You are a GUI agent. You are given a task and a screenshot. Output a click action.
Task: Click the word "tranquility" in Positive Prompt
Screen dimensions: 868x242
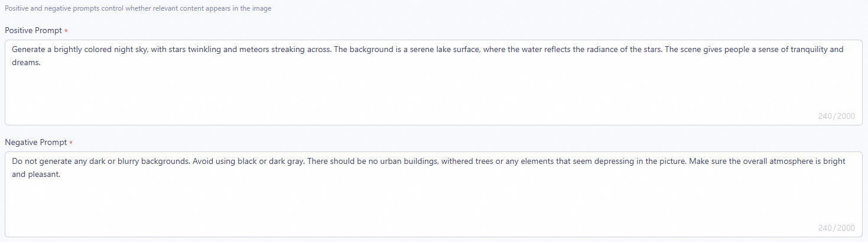pyautogui.click(x=807, y=49)
